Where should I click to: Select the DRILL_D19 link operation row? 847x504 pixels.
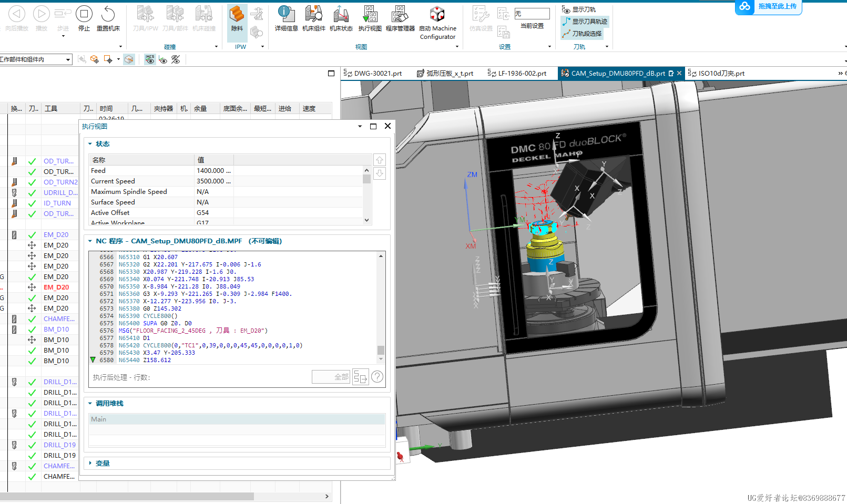coord(59,445)
